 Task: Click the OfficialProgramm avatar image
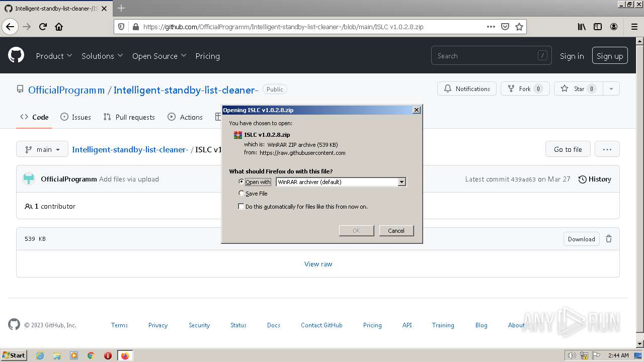pyautogui.click(x=29, y=179)
